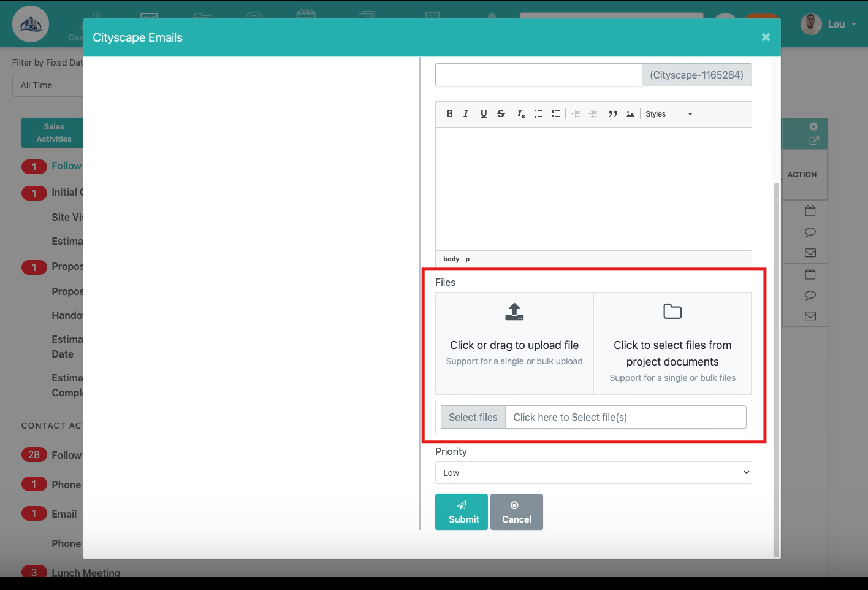868x590 pixels.
Task: Close the Cityscape Emails dialog
Action: pyautogui.click(x=766, y=37)
